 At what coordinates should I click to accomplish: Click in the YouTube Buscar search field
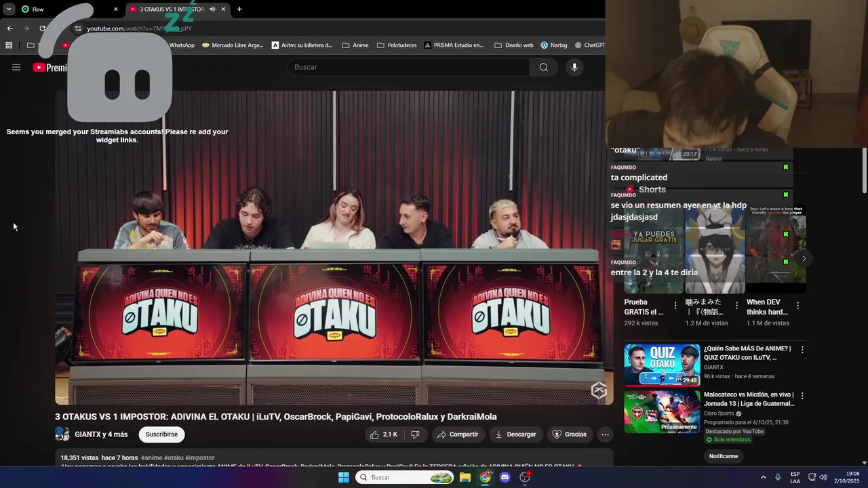pos(408,67)
